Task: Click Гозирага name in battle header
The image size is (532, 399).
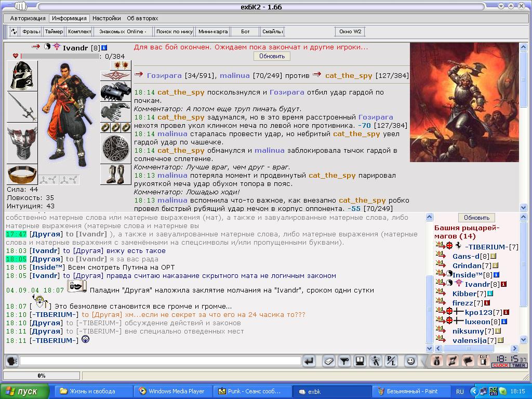Action: 164,76
